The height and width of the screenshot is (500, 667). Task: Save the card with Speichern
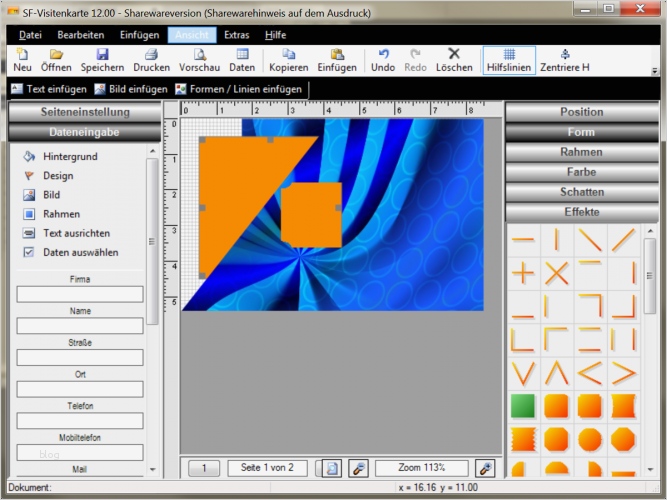[x=103, y=60]
